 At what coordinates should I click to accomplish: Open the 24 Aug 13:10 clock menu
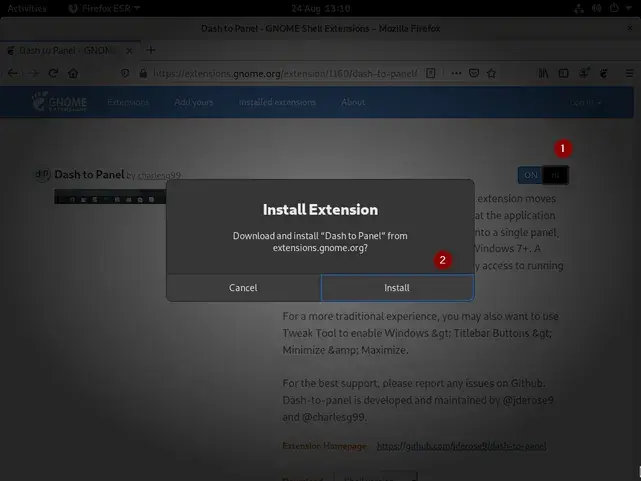[321, 8]
